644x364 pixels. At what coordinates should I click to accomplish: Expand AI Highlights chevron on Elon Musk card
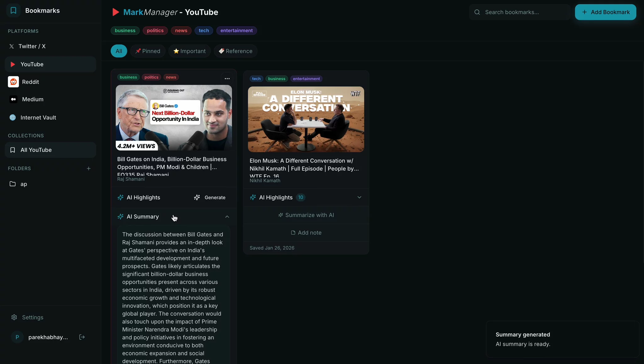coord(359,197)
